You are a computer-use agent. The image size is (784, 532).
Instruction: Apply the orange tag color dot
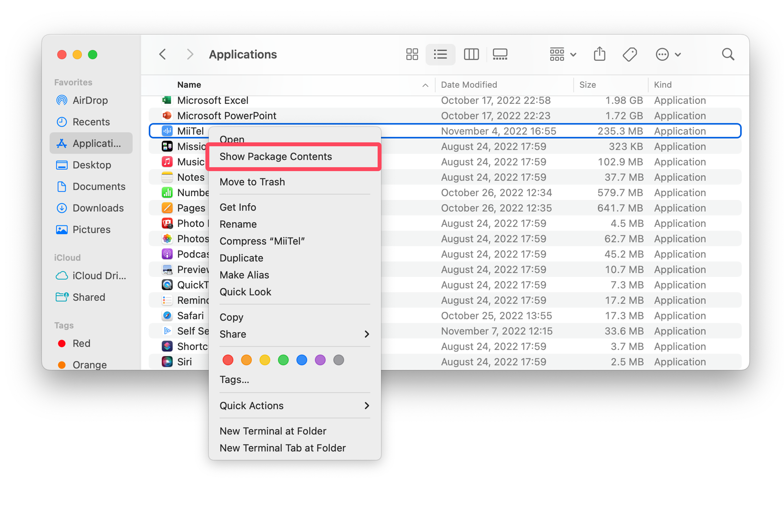[247, 360]
